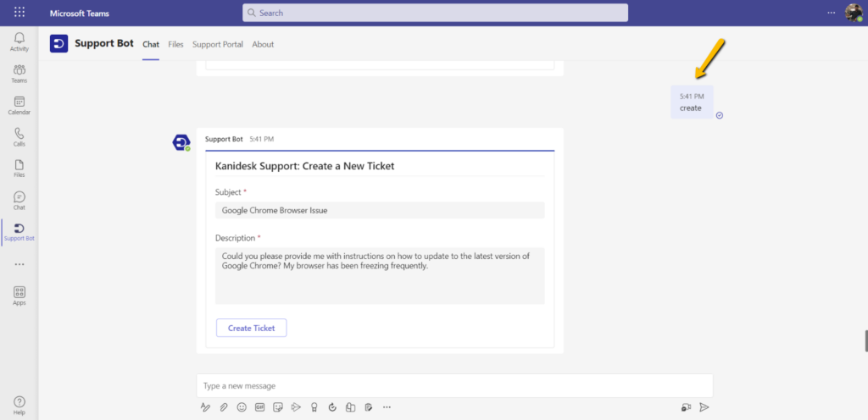Click the vertical scrollbar thumb
The width and height of the screenshot is (868, 420).
tap(866, 341)
